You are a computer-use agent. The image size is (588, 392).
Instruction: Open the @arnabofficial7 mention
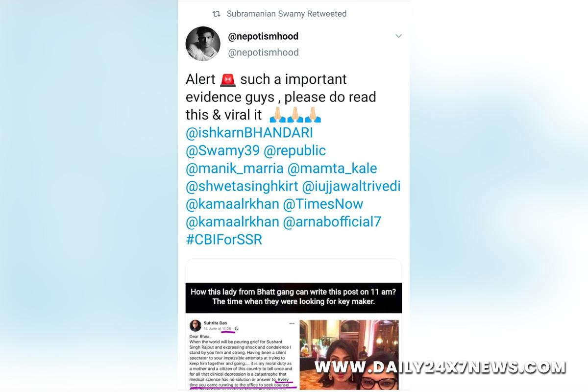tap(332, 221)
